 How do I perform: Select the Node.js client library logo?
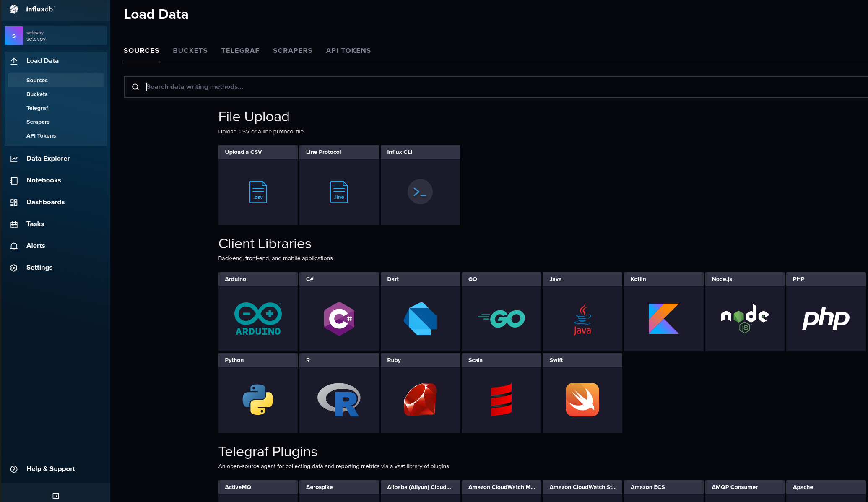click(x=744, y=319)
